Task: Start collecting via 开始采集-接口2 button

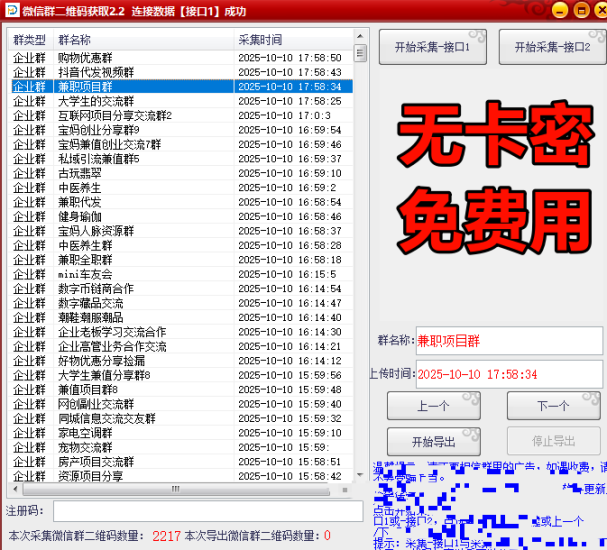Action: coord(552,47)
